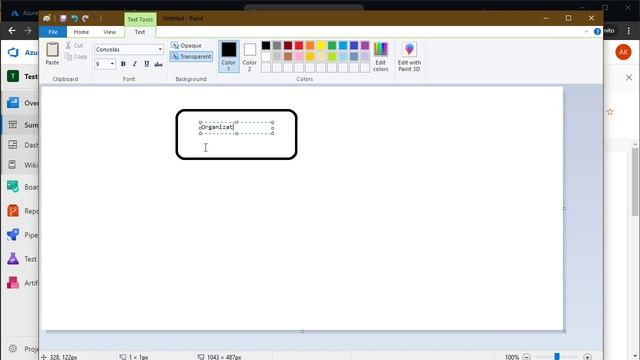The image size is (640, 360).
Task: Open Edit with Paint 3D
Action: pos(409,56)
